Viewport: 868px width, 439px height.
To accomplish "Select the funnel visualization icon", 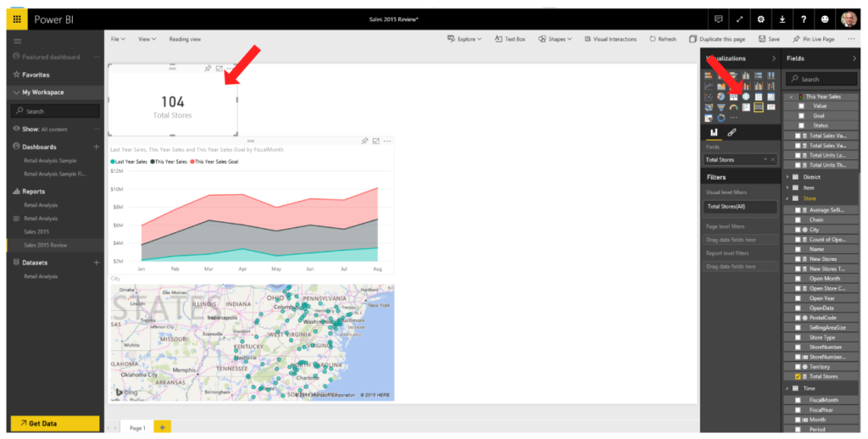I will click(721, 108).
